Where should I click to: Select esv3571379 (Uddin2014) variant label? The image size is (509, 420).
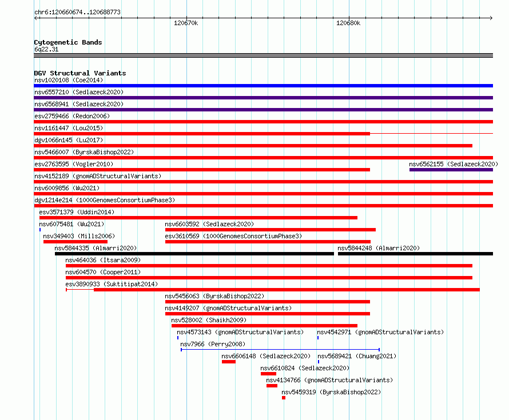[x=77, y=212]
